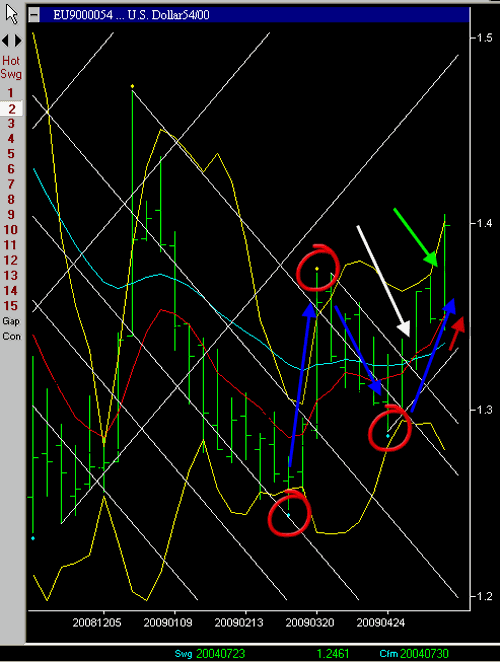Toggle the Gap option
This screenshot has width=500, height=662.
11,321
